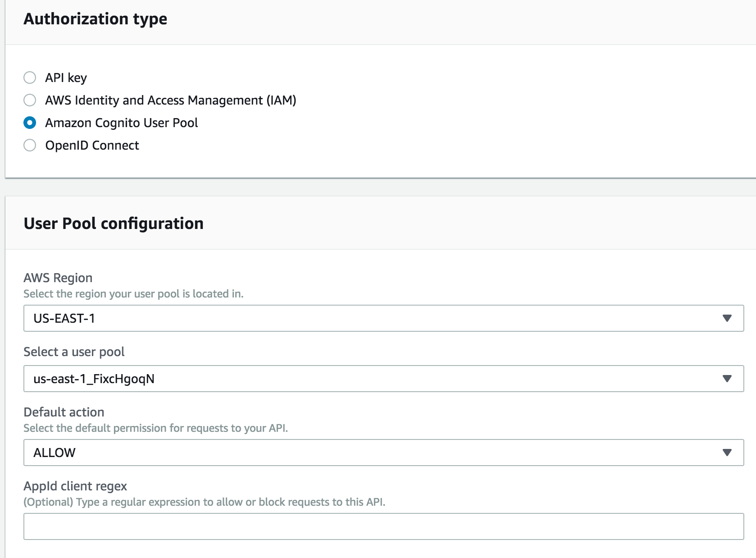
Task: Open the US-EAST-1 region combo box
Action: click(383, 318)
